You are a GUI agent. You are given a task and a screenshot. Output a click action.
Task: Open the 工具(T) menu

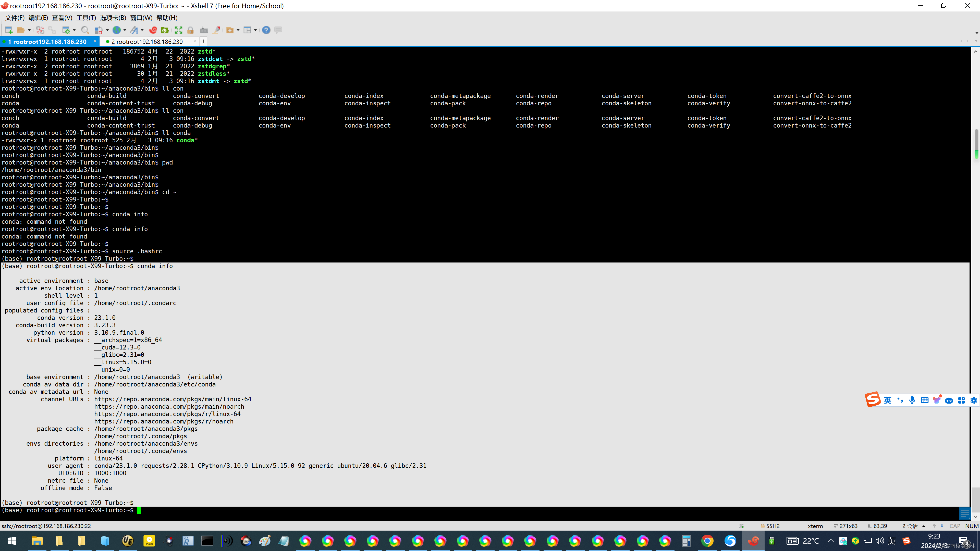tap(86, 18)
